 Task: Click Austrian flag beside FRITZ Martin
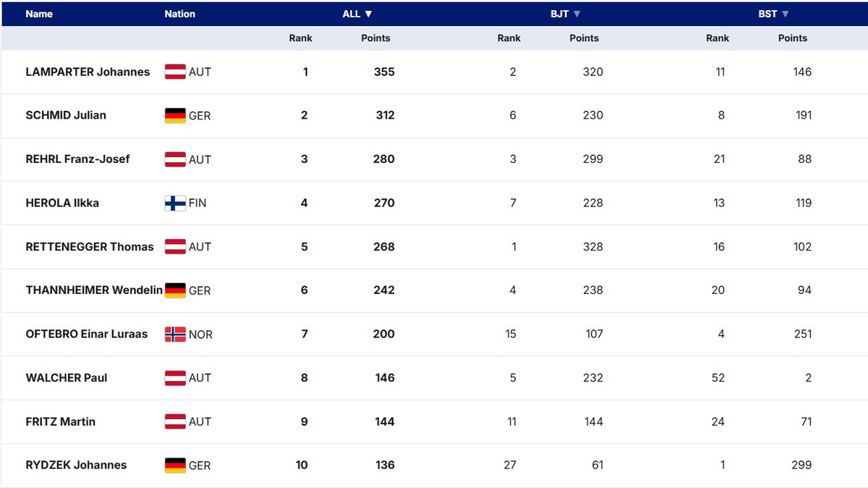(175, 421)
